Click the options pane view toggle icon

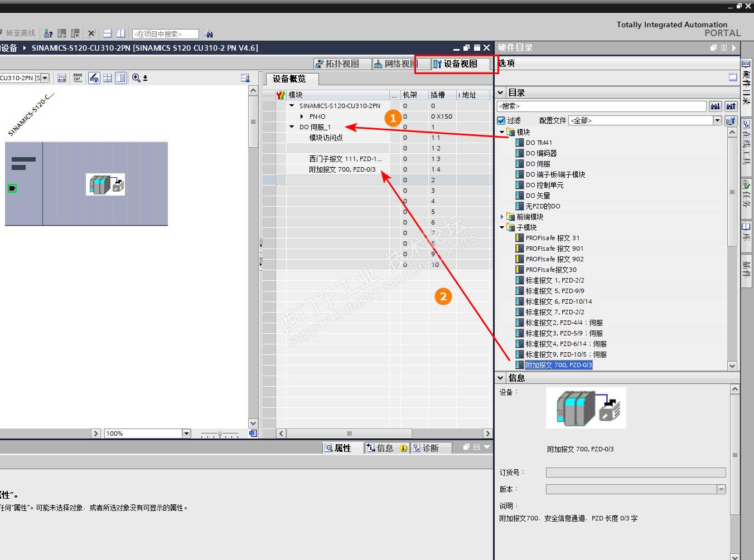733,77
